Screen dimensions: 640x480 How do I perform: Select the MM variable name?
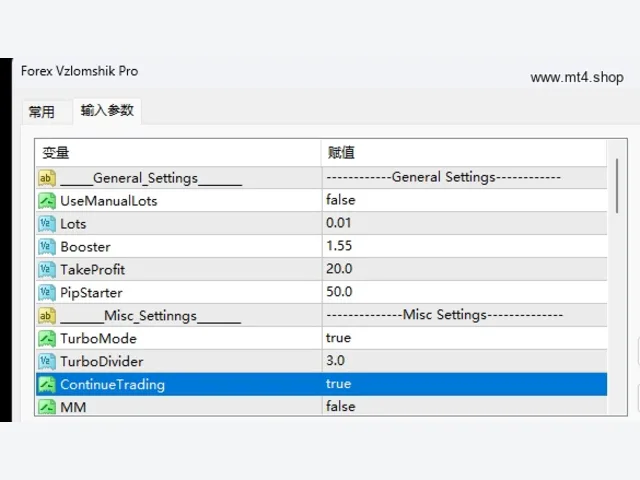click(x=73, y=407)
